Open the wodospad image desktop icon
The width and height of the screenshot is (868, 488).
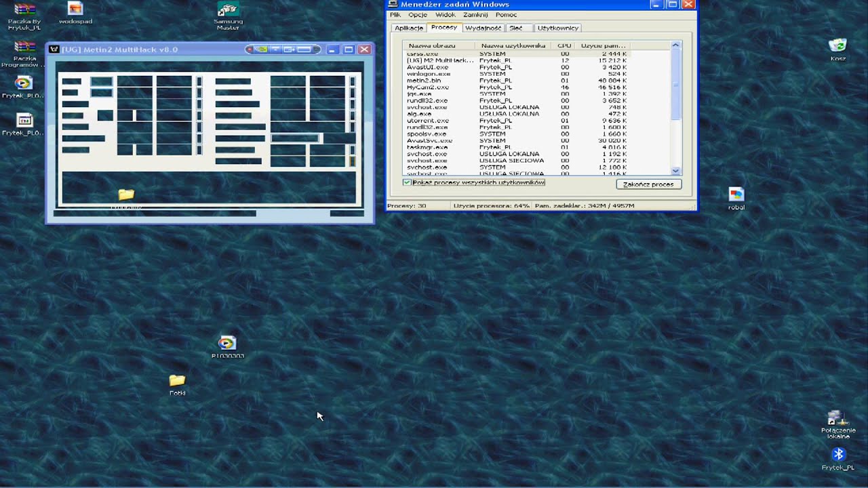(x=75, y=14)
